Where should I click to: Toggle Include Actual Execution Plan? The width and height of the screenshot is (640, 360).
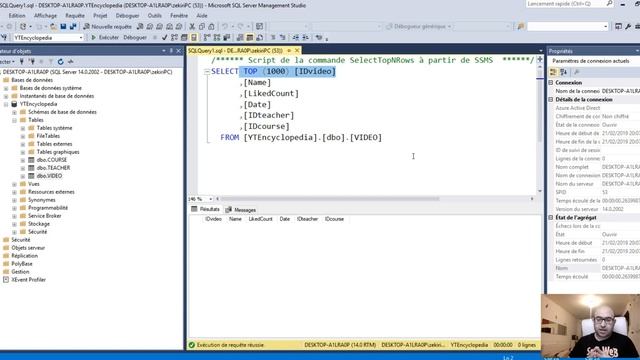pyautogui.click(x=207, y=38)
